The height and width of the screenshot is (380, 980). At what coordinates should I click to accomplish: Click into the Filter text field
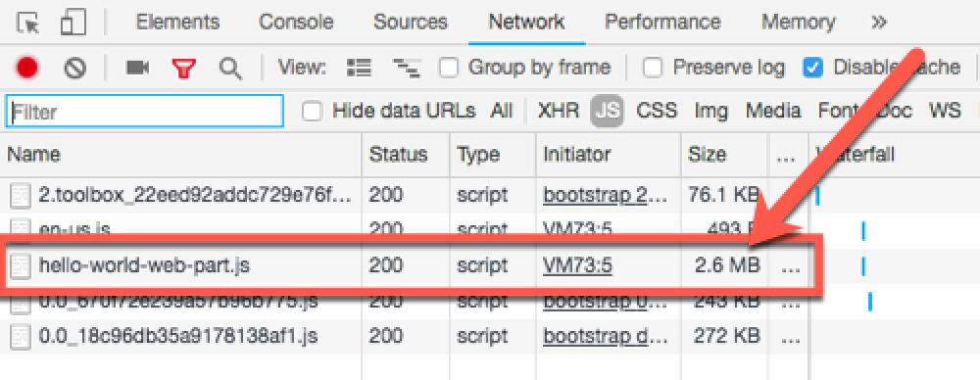tap(145, 112)
